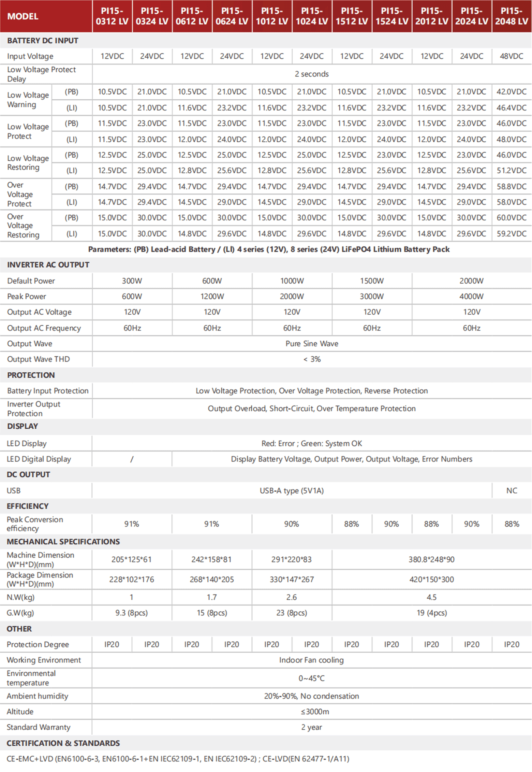This screenshot has width=532, height=772.
Task: Click the CERTIFICATION & STANDARDS heading
Action: pyautogui.click(x=63, y=743)
